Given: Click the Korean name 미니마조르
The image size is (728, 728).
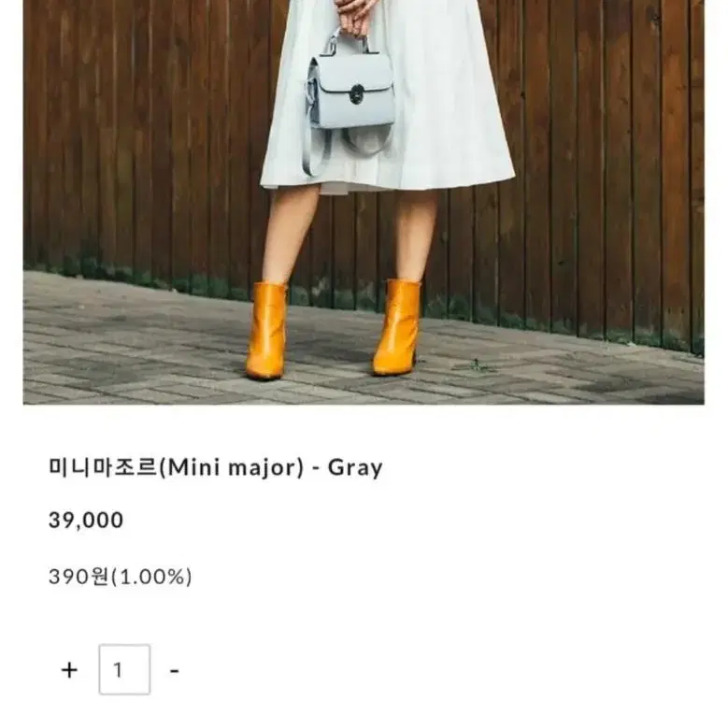Looking at the screenshot, I should click(x=103, y=466).
